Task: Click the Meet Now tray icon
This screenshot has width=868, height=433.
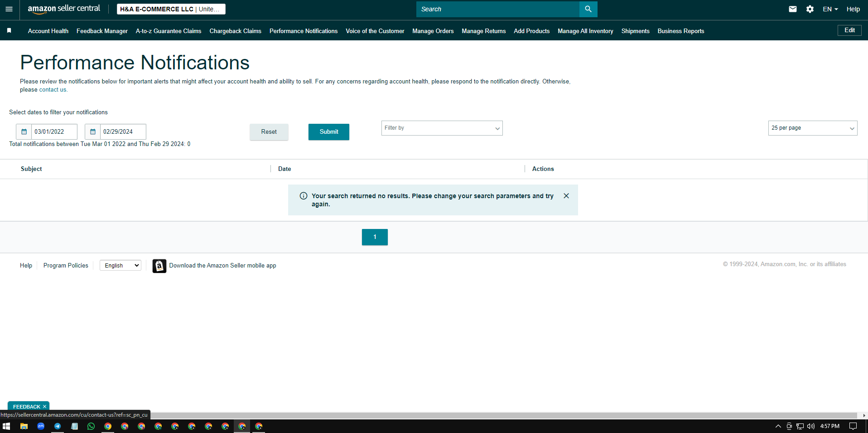Action: pyautogui.click(x=789, y=426)
